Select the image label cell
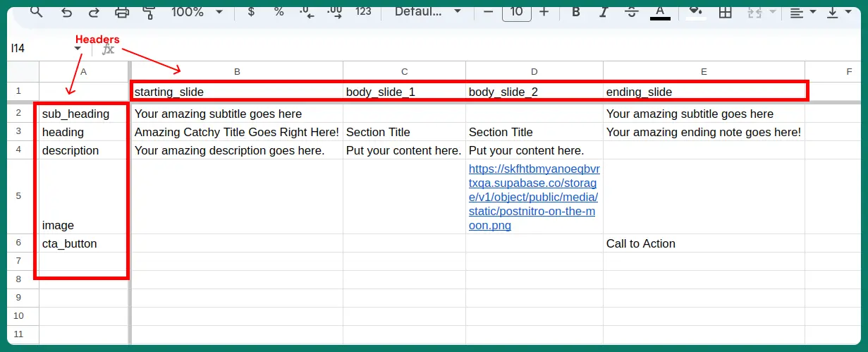 [84, 197]
